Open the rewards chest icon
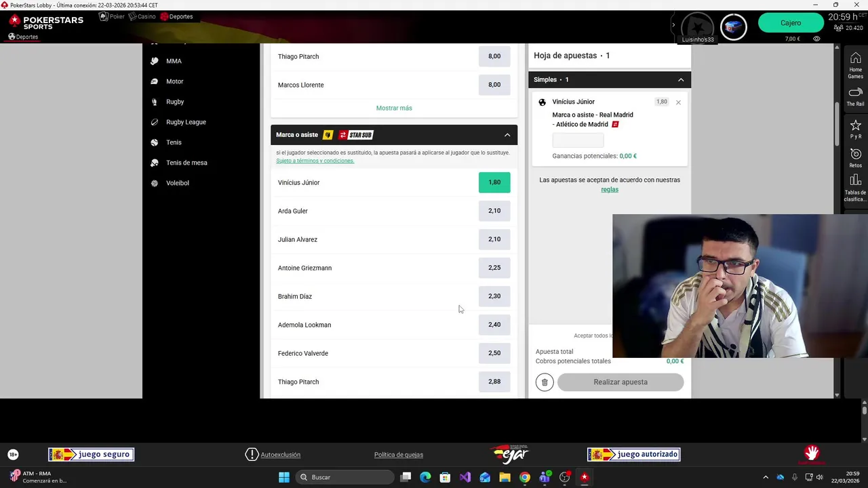The height and width of the screenshot is (488, 868). point(733,27)
